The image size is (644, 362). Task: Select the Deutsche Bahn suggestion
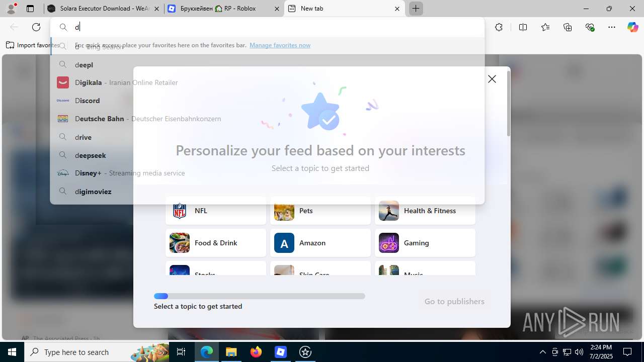[x=267, y=119]
